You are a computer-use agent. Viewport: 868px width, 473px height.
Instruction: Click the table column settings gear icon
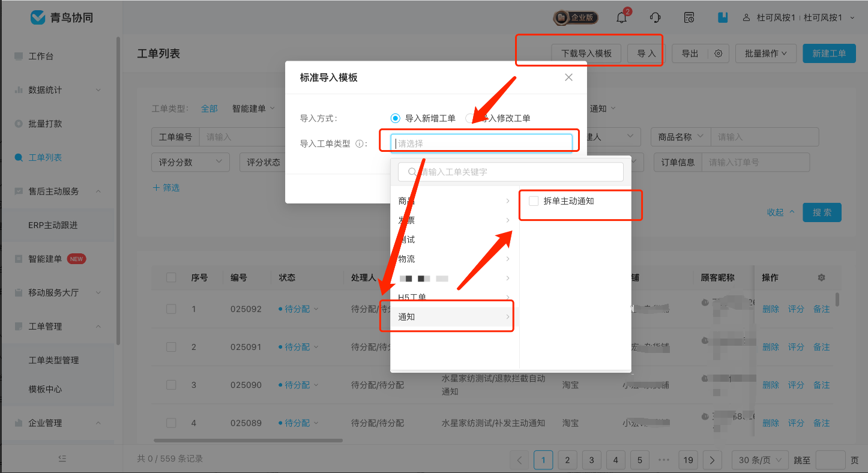point(821,278)
